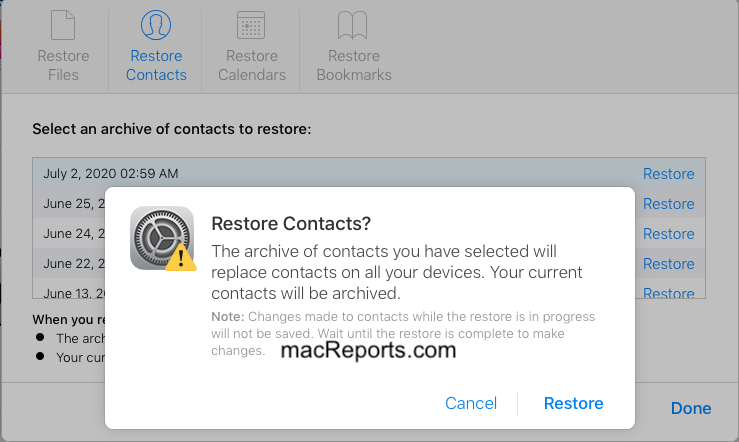The width and height of the screenshot is (739, 442).
Task: Confirm with the dialog's Restore button
Action: (x=573, y=403)
